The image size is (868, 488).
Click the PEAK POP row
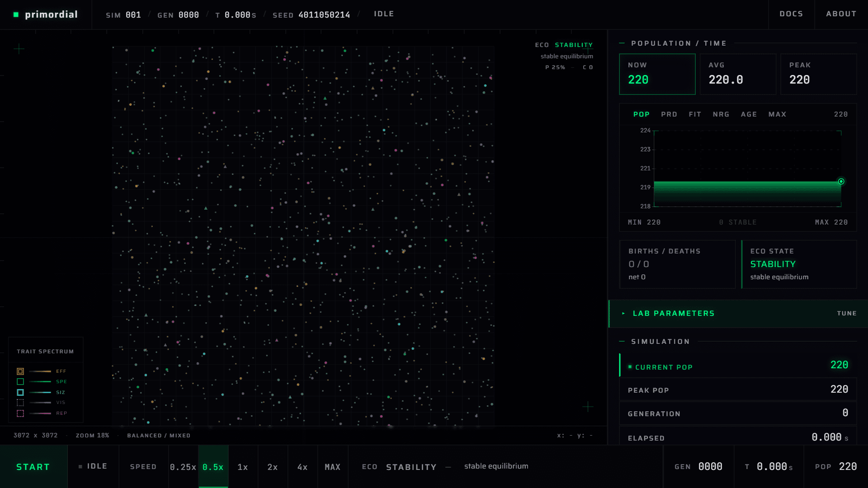(738, 389)
